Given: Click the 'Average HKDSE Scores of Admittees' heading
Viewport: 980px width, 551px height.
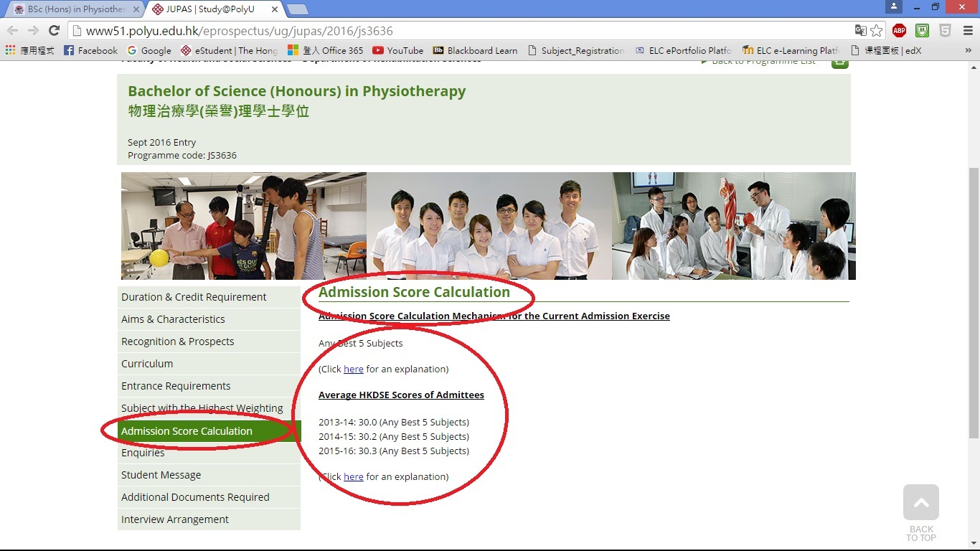Looking at the screenshot, I should 401,395.
